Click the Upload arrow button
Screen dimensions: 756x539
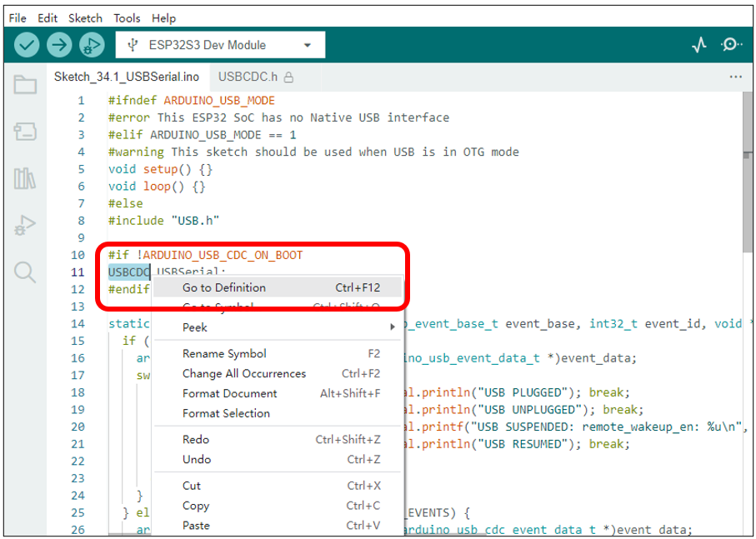pos(59,45)
